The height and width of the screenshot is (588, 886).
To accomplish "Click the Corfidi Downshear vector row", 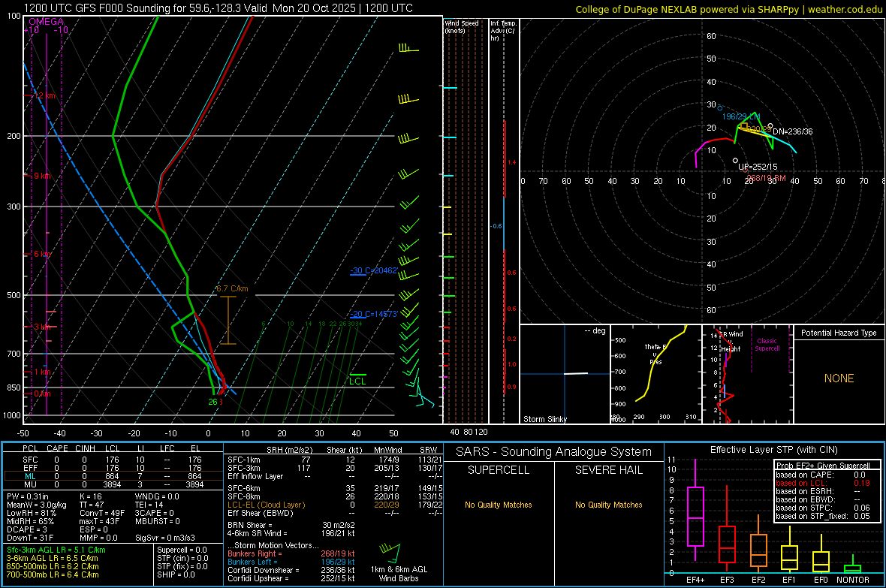I will point(291,570).
